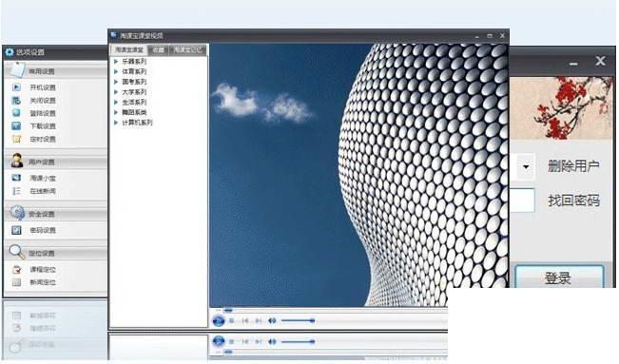Expand the 计算机系列 tree node
Image resolution: width=619 pixels, height=364 pixels.
coord(116,123)
